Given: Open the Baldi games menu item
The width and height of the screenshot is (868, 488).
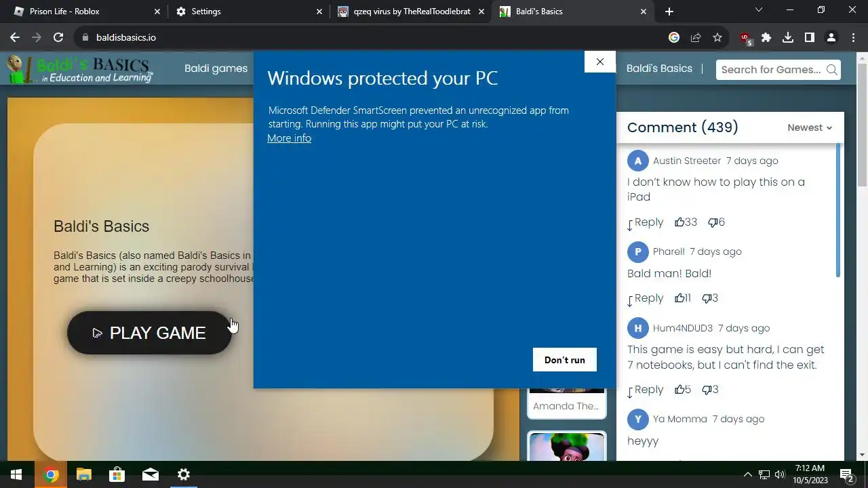Looking at the screenshot, I should [216, 68].
